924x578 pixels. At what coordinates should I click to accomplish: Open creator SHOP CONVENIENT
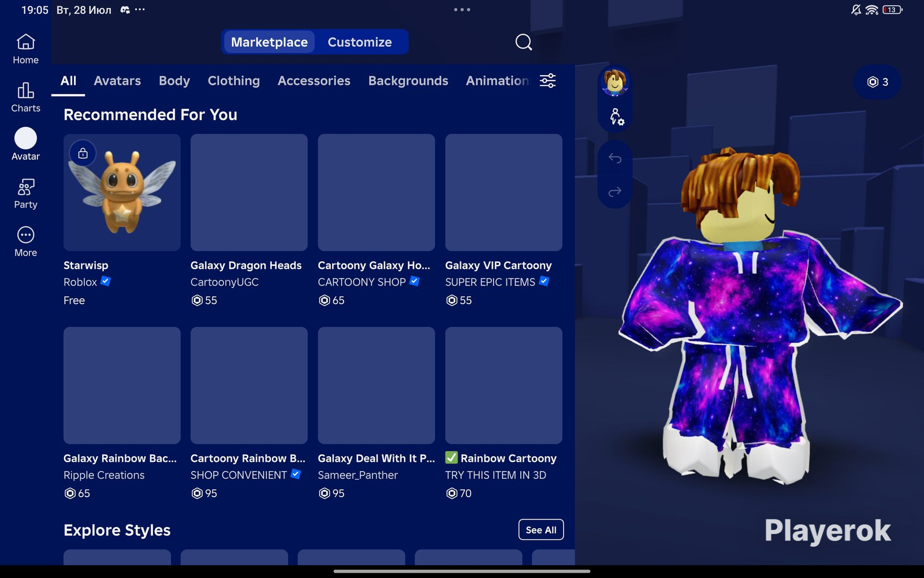click(x=239, y=475)
